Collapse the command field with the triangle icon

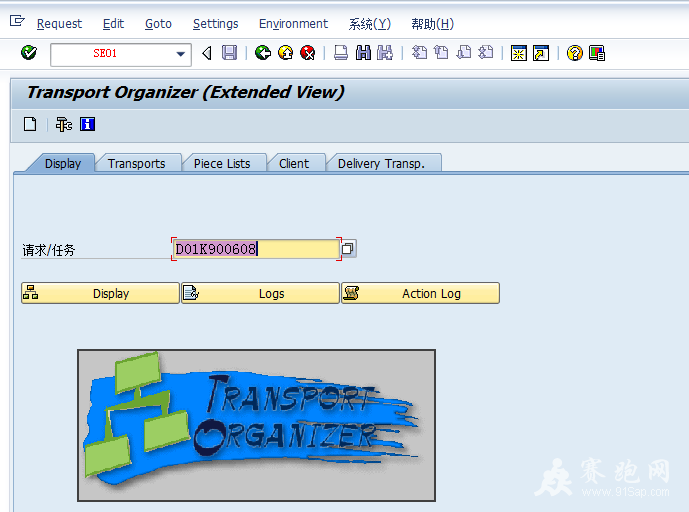click(207, 53)
